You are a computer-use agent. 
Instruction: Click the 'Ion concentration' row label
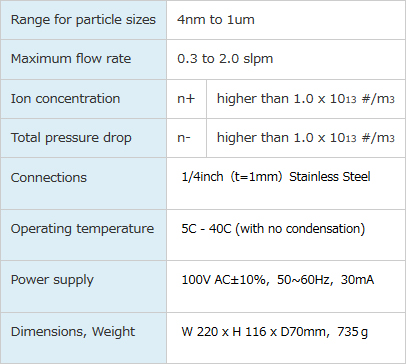click(x=65, y=99)
